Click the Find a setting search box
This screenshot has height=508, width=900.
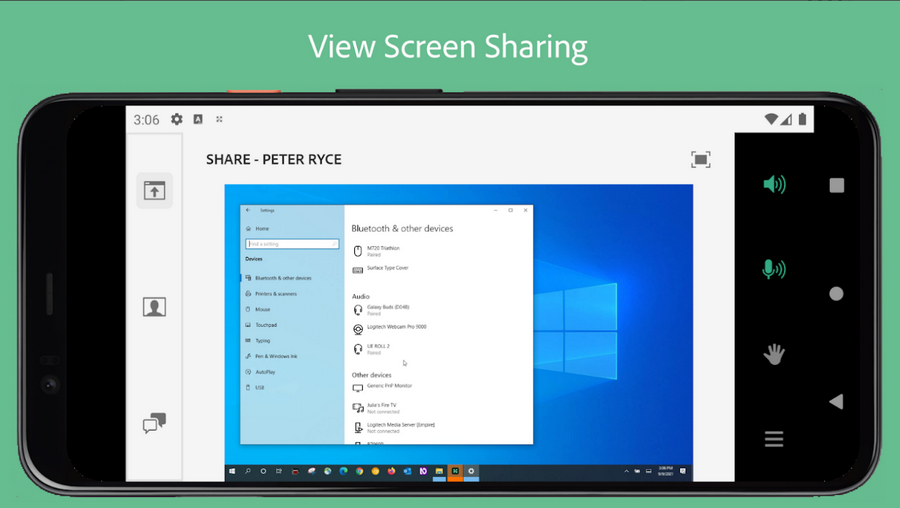pyautogui.click(x=292, y=244)
